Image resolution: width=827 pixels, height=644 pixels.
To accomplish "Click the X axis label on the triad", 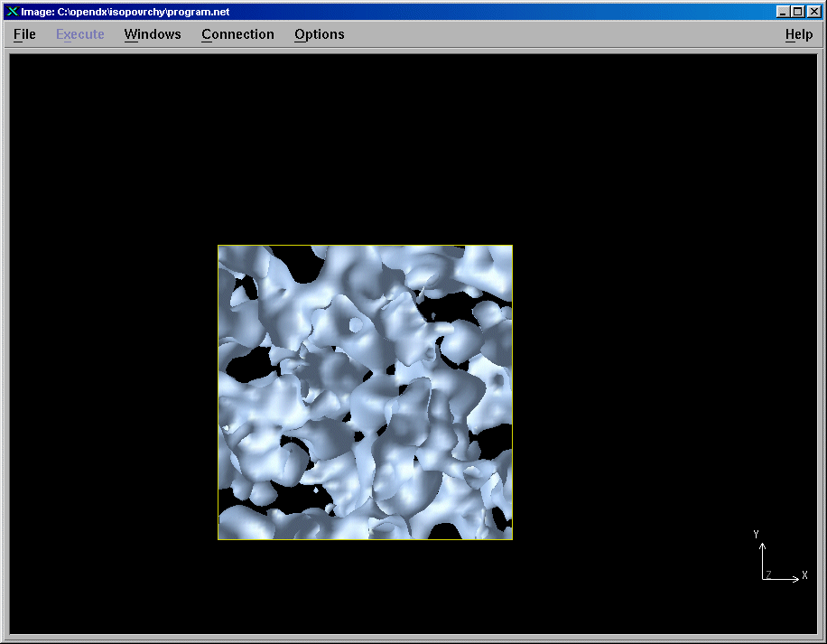I will click(x=804, y=574).
